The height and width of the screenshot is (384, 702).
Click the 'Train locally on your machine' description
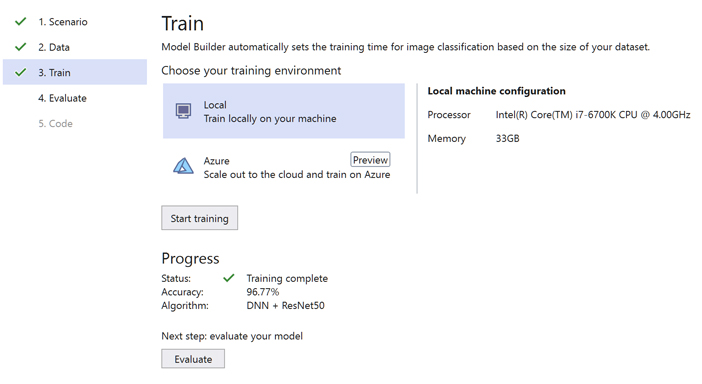tap(270, 119)
